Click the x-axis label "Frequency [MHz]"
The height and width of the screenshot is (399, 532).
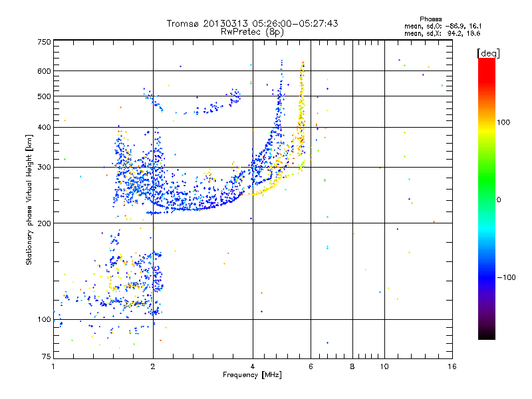pyautogui.click(x=252, y=375)
